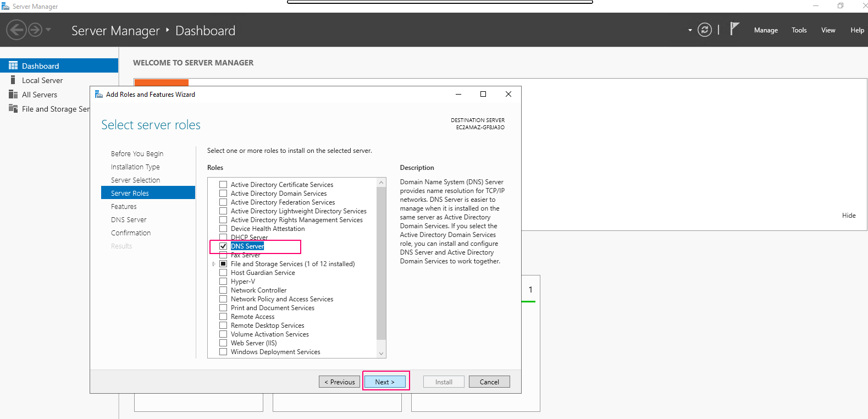Image resolution: width=868 pixels, height=419 pixels.
Task: Click the back navigation arrow in Server Manager
Action: coord(16,30)
